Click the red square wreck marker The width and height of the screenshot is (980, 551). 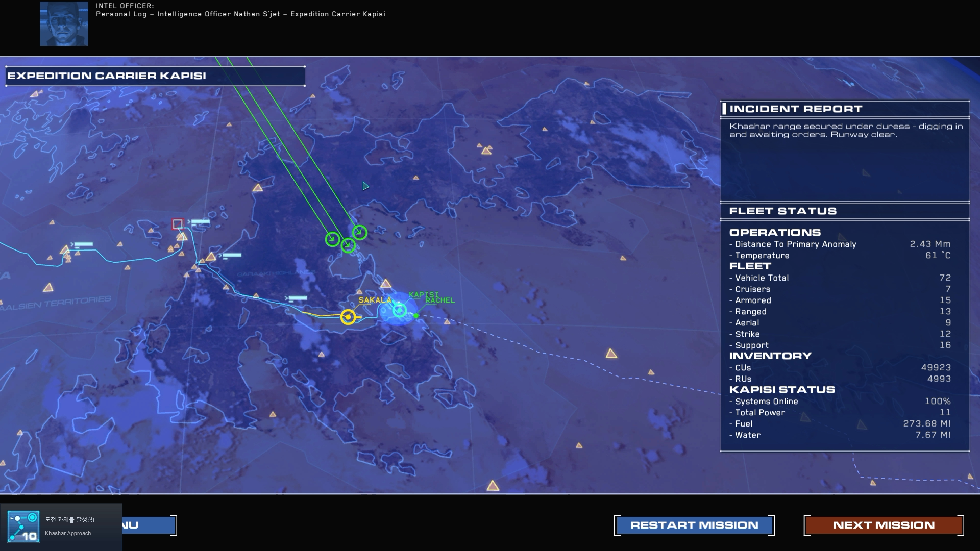pos(177,223)
